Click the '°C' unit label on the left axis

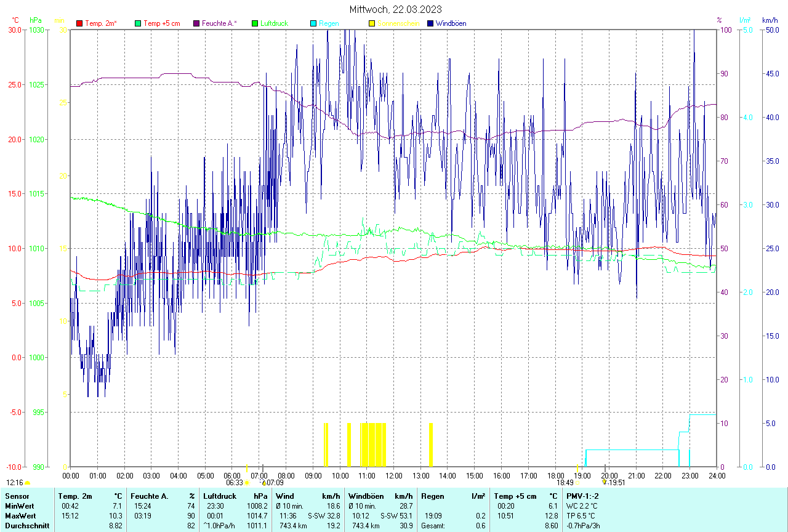click(x=15, y=20)
